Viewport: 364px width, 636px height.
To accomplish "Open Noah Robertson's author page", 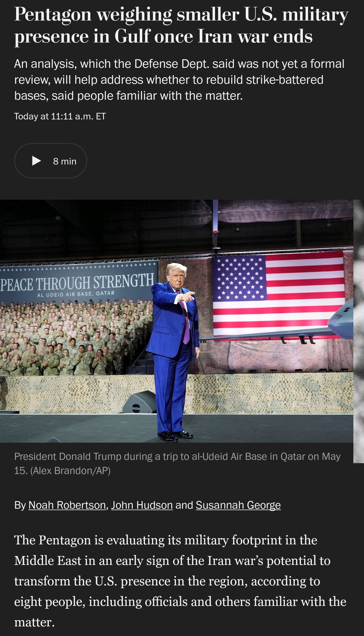I will 67,505.
